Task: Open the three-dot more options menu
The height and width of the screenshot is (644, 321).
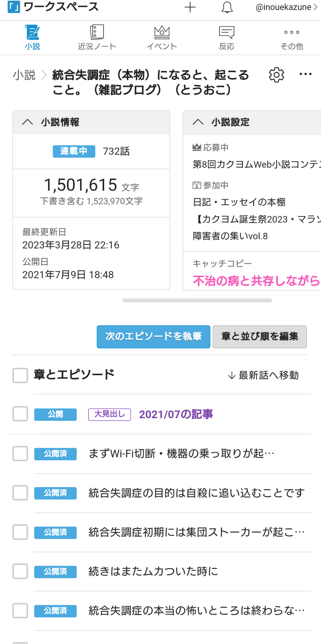Action: coord(305,74)
